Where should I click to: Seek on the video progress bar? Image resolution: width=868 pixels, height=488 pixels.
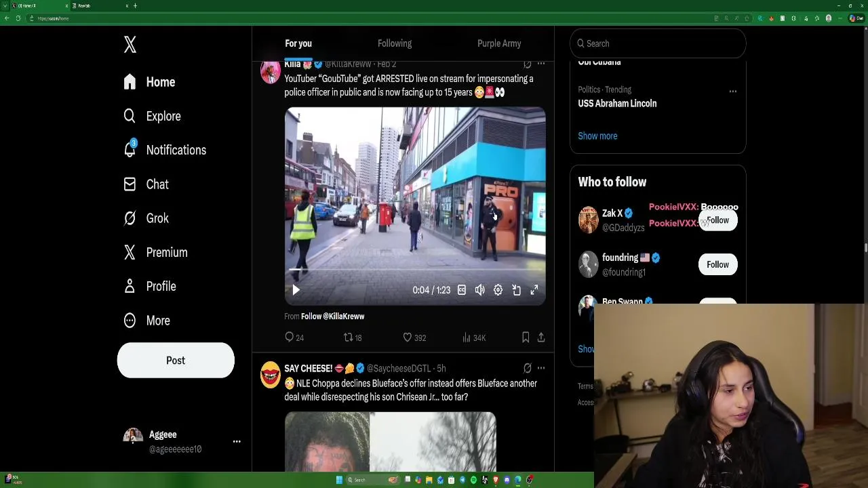point(415,270)
